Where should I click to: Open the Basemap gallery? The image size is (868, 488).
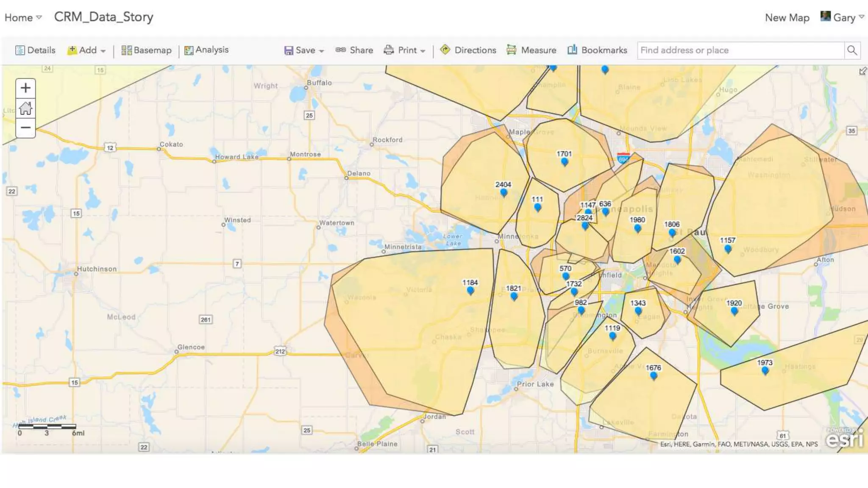click(146, 50)
